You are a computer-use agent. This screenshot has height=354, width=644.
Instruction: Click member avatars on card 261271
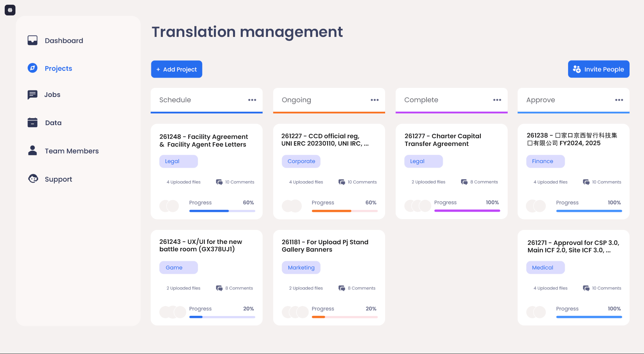[x=536, y=312]
